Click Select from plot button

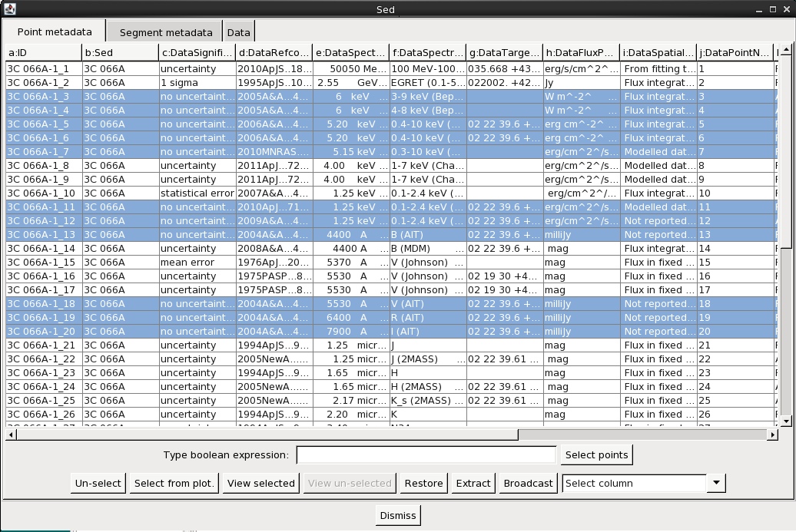174,484
